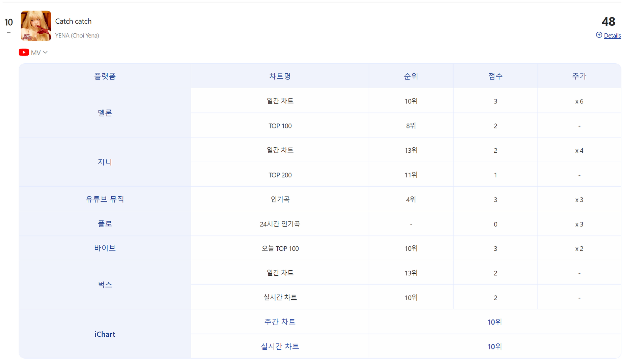Click the MV label next to YouTube icon

coord(36,53)
